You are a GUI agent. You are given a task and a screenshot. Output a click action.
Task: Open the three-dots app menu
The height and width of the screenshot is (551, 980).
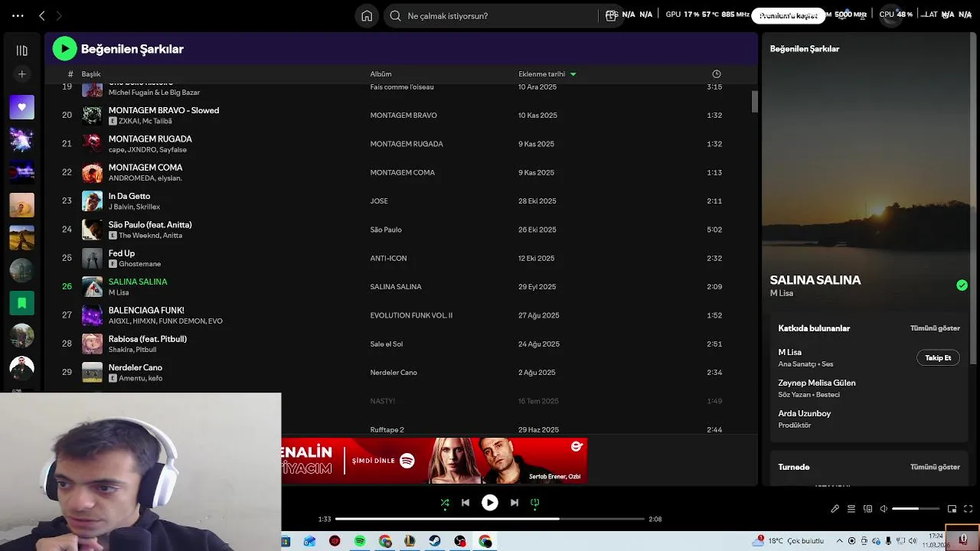tap(18, 15)
